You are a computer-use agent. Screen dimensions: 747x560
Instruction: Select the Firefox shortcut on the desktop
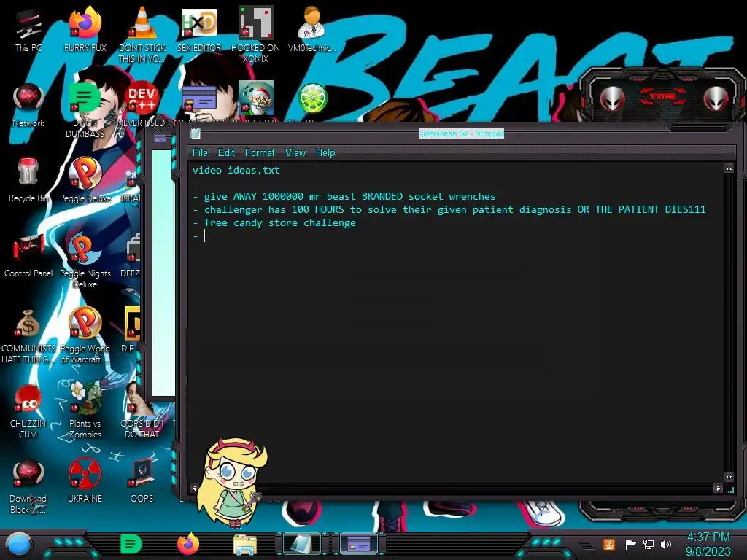click(x=85, y=30)
